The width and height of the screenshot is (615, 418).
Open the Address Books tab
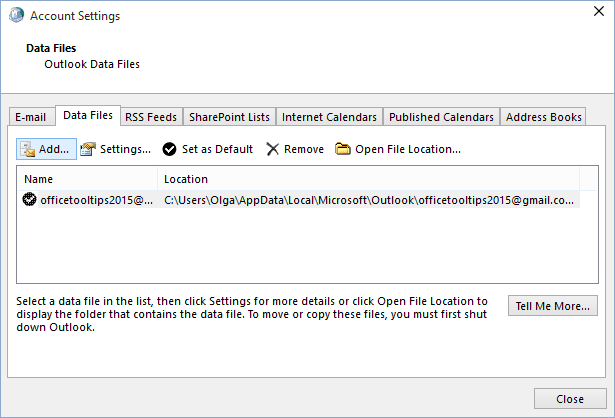tap(543, 117)
